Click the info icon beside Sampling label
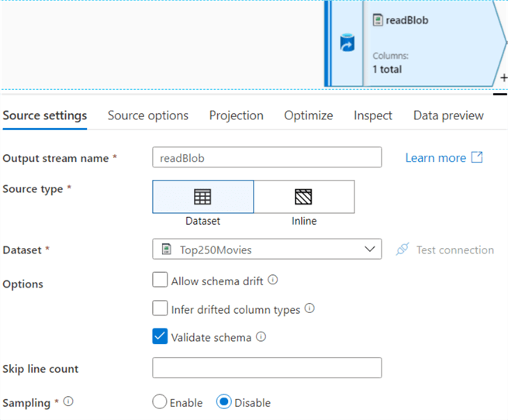The height and width of the screenshot is (420, 508). [68, 402]
